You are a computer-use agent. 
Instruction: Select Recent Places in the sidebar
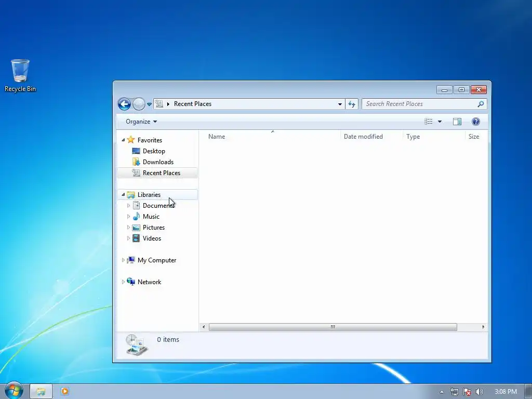(x=157, y=172)
